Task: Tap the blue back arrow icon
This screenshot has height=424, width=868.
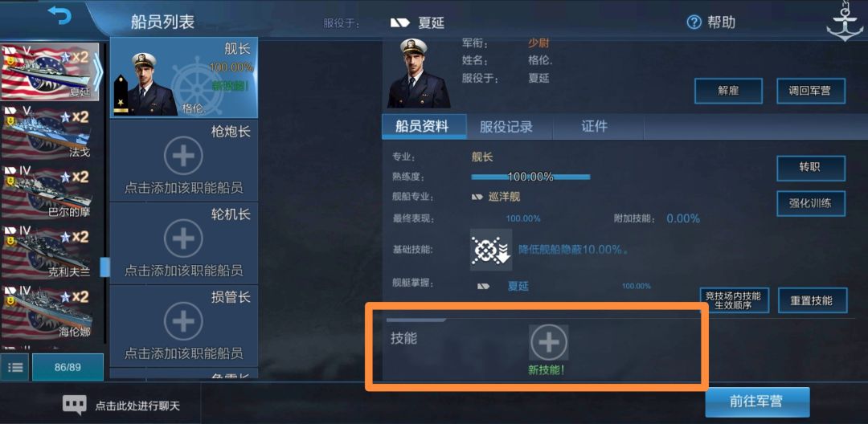Action: (59, 15)
